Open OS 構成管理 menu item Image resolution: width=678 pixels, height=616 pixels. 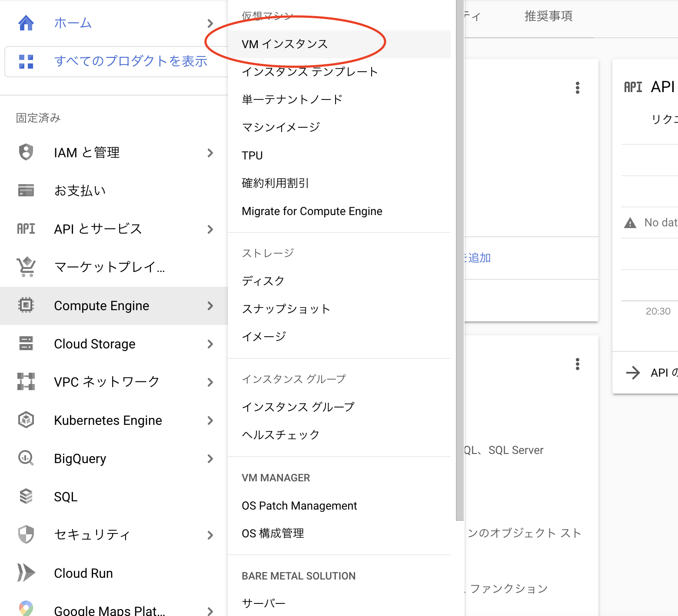339,533
